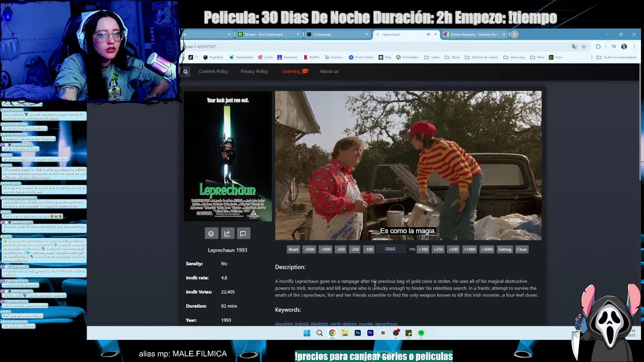Open the comment icon under the poster
644x362 pixels.
point(243,233)
